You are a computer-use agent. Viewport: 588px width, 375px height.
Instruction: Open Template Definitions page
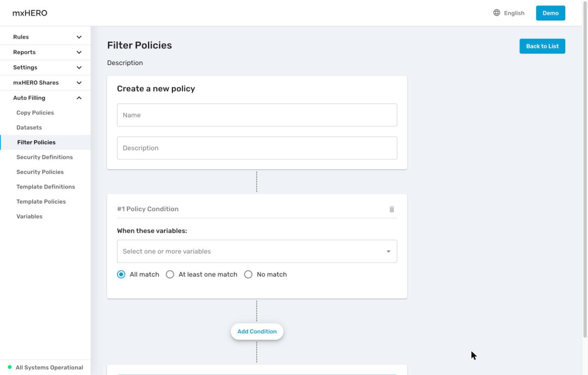tap(45, 187)
